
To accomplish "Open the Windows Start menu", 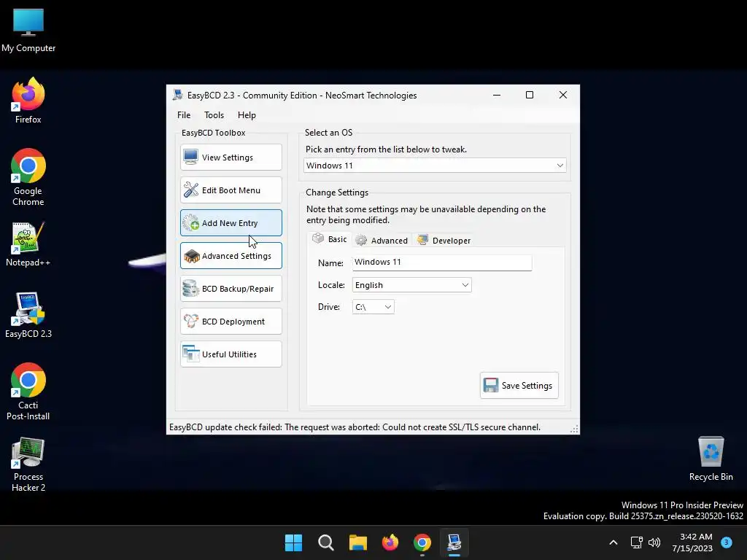I will (293, 542).
